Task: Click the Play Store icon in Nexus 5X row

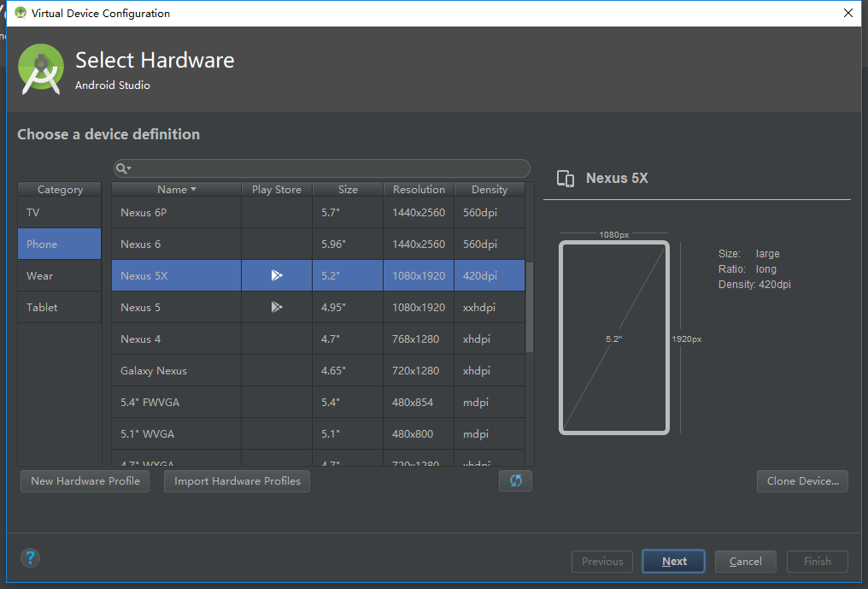Action: point(277,275)
